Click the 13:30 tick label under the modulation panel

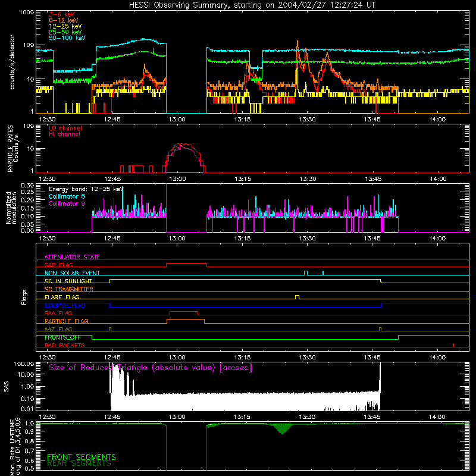pos(307,239)
